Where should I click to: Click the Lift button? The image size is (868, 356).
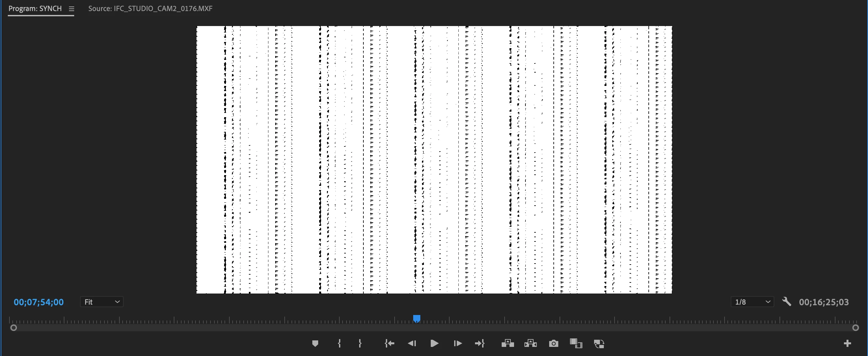point(508,344)
